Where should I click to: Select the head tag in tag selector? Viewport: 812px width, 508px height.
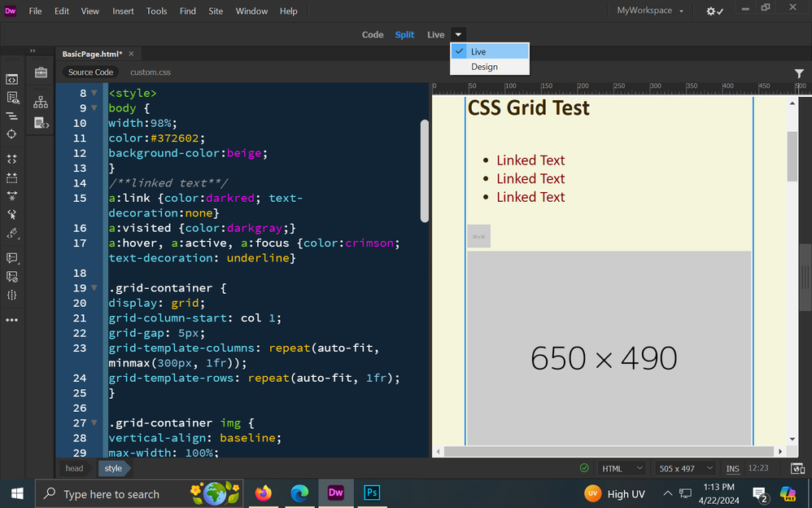[x=74, y=469]
